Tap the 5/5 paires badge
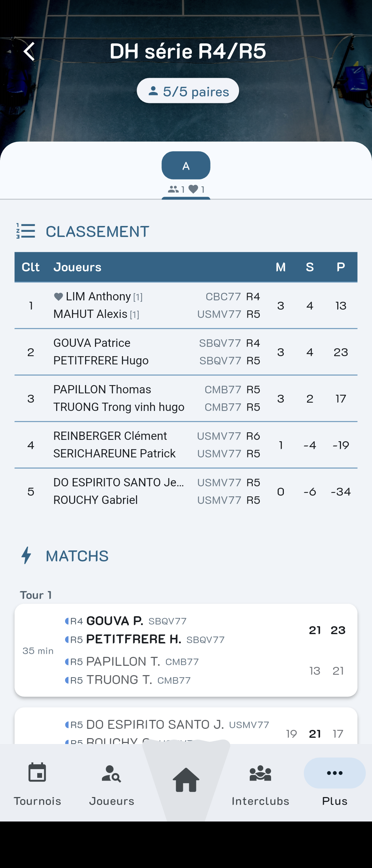 188,91
